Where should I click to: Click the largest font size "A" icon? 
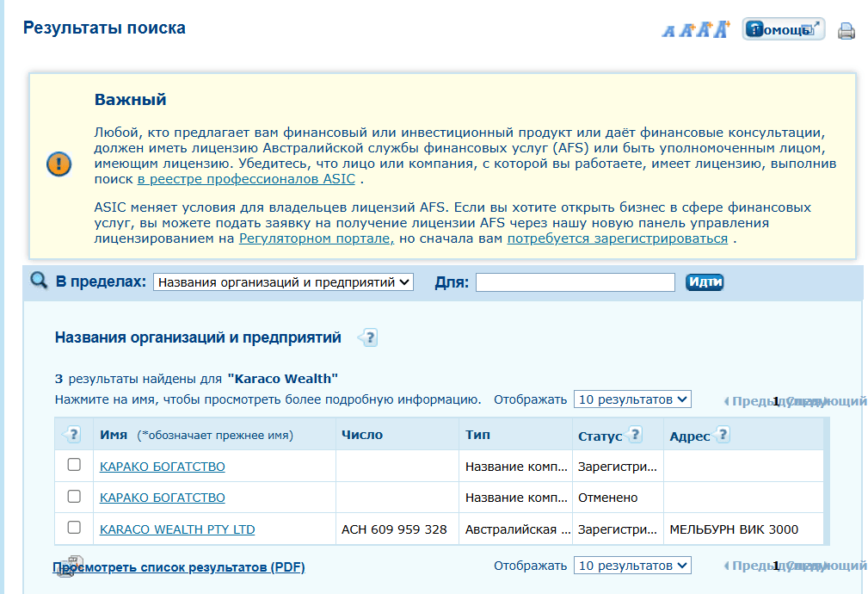tap(721, 29)
